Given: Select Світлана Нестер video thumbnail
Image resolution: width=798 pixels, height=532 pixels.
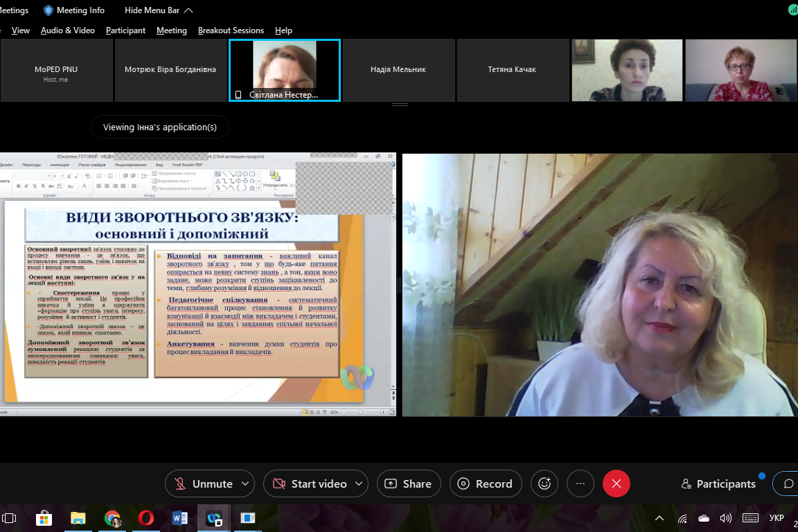Looking at the screenshot, I should pos(285,70).
